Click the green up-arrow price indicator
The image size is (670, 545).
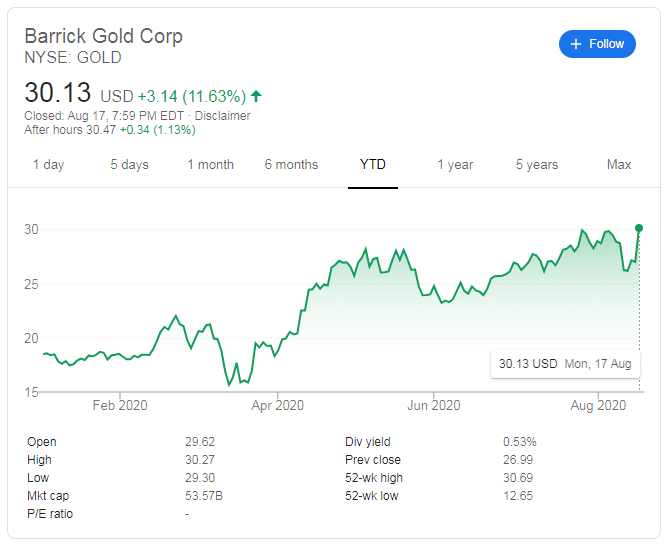click(256, 96)
